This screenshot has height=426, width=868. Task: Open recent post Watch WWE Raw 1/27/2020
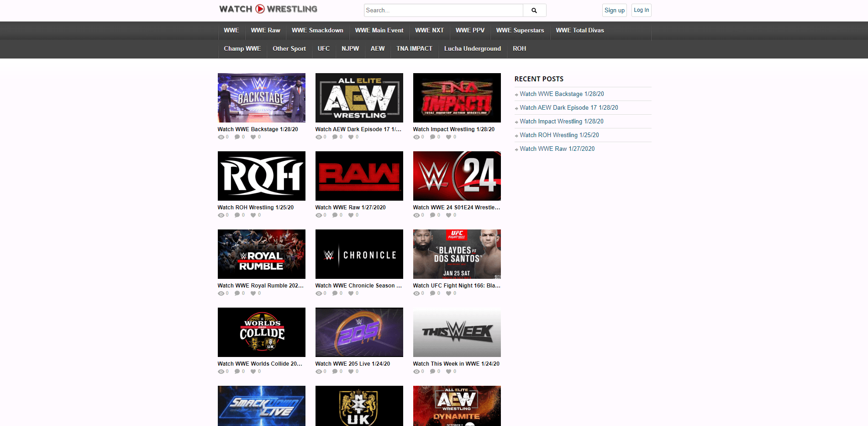point(558,149)
